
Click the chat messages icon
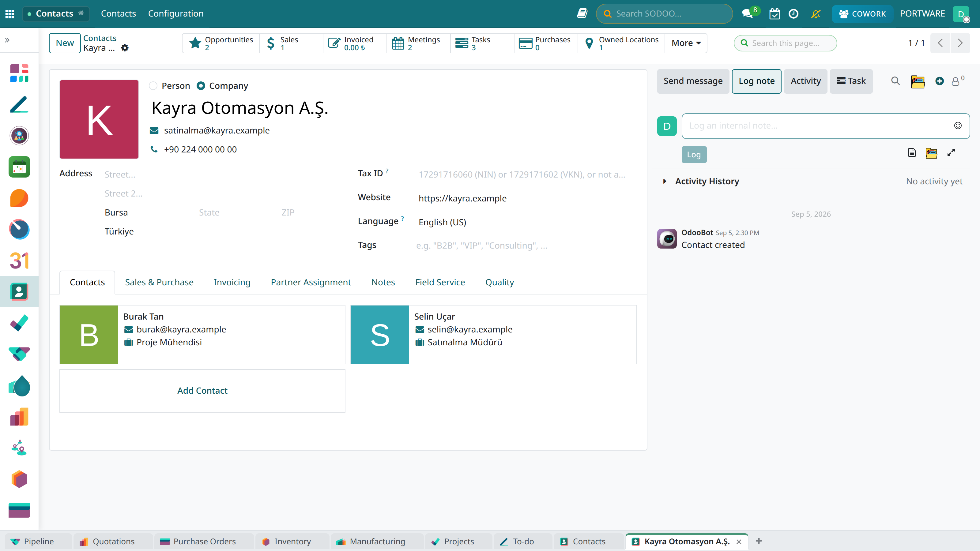coord(748,14)
